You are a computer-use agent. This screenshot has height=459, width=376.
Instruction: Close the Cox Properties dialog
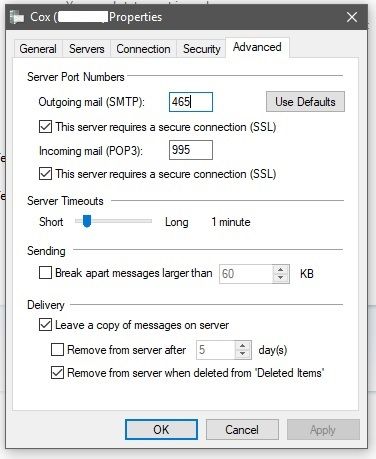click(x=352, y=17)
